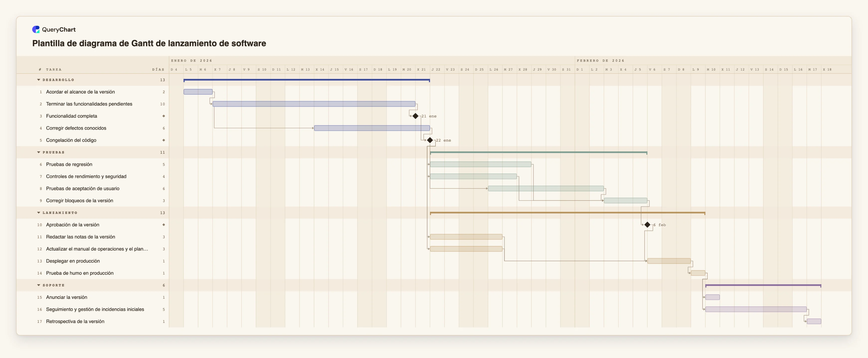The height and width of the screenshot is (358, 868).
Task: Click the green PRUEBAS summary bar
Action: 538,153
